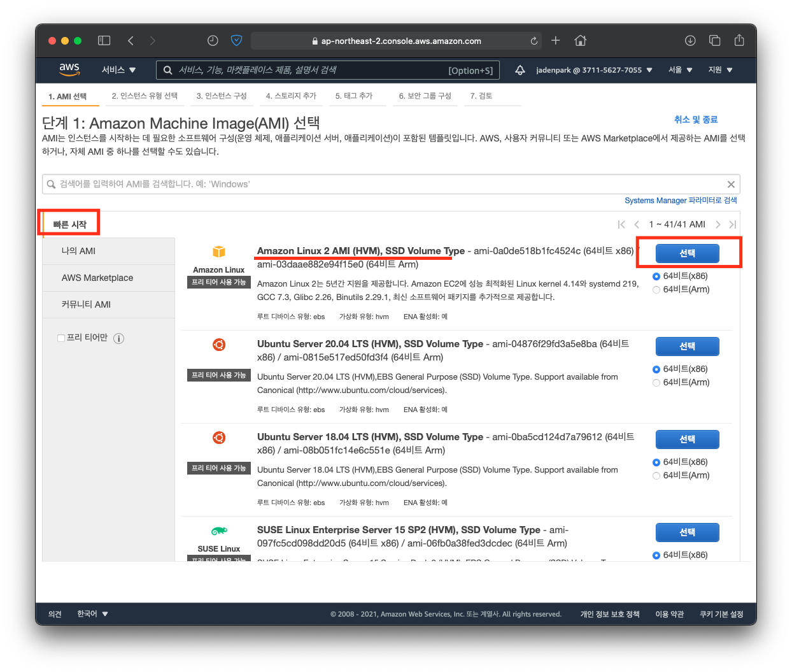Open the 한국어 language dropdown
Screen dimensions: 792x672
click(x=92, y=614)
